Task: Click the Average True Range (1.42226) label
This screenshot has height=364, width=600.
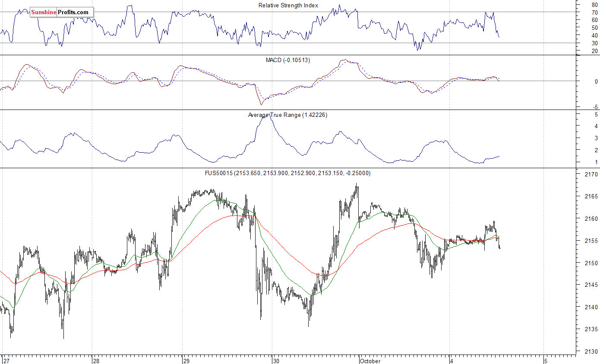Action: [287, 115]
